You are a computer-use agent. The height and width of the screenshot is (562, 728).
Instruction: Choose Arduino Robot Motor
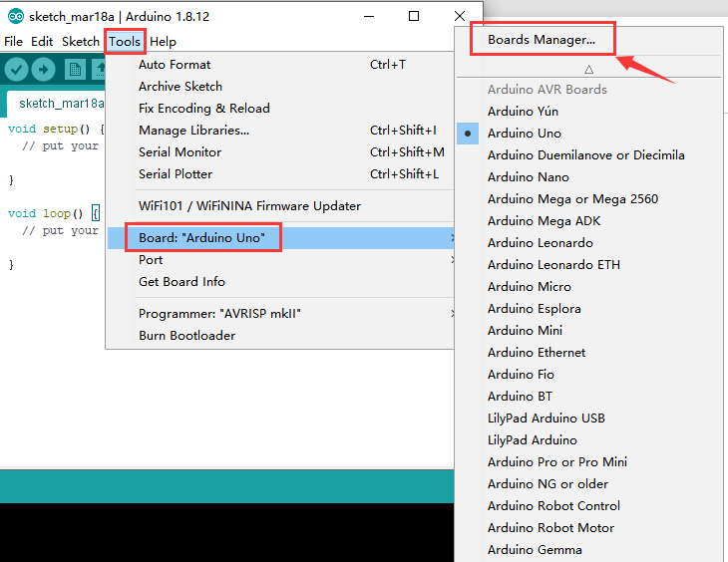pyautogui.click(x=588, y=528)
